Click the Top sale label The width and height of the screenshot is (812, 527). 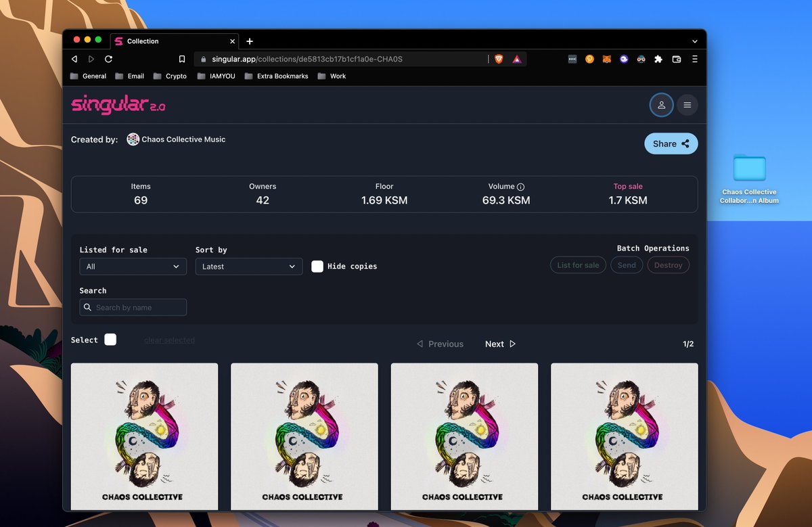coord(628,187)
